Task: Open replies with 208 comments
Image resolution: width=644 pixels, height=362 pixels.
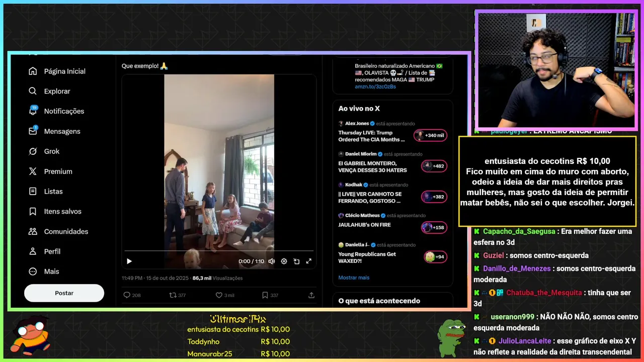Action: click(x=132, y=295)
